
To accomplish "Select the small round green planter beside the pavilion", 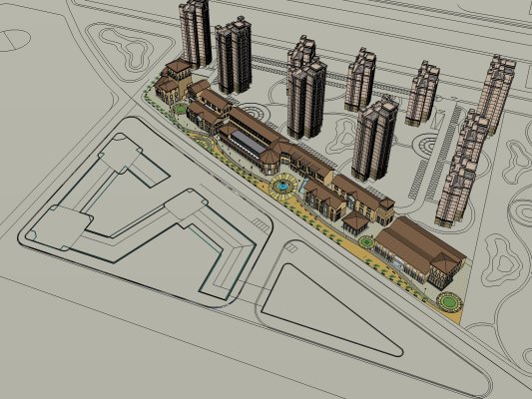I will 365,241.
